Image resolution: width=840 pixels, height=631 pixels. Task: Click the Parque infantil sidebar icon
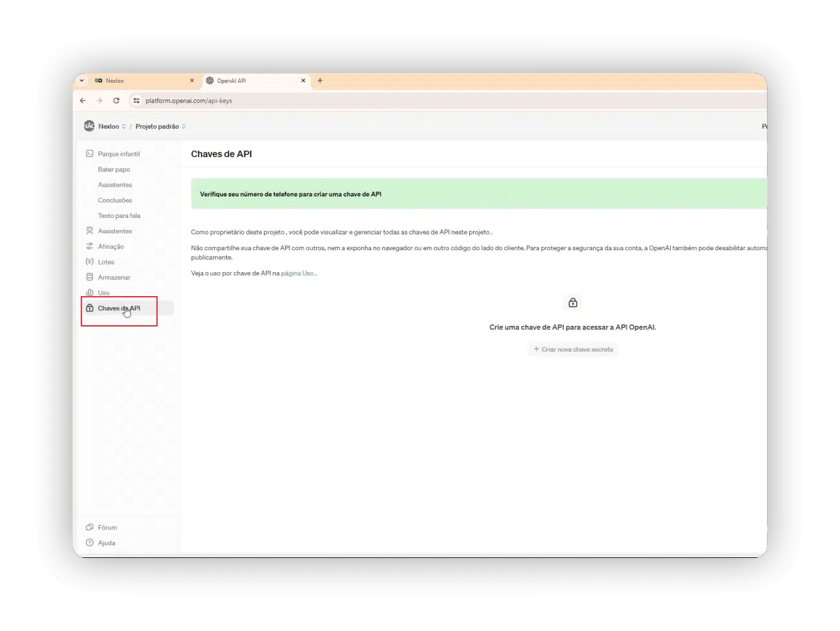click(x=90, y=154)
